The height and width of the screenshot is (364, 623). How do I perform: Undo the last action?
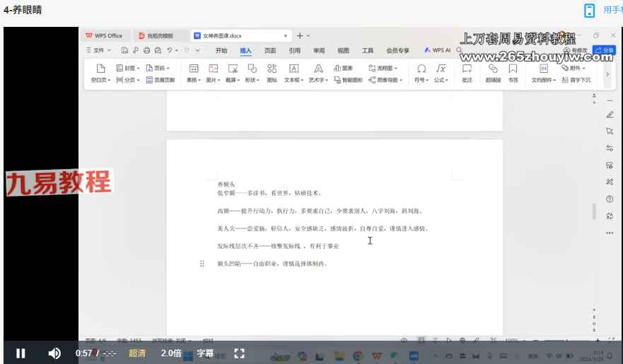169,50
